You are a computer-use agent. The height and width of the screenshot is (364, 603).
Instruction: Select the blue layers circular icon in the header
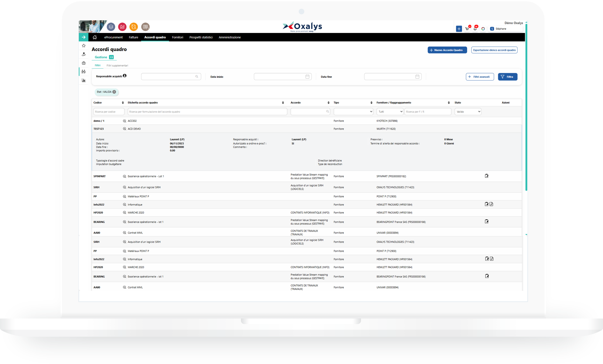(111, 27)
